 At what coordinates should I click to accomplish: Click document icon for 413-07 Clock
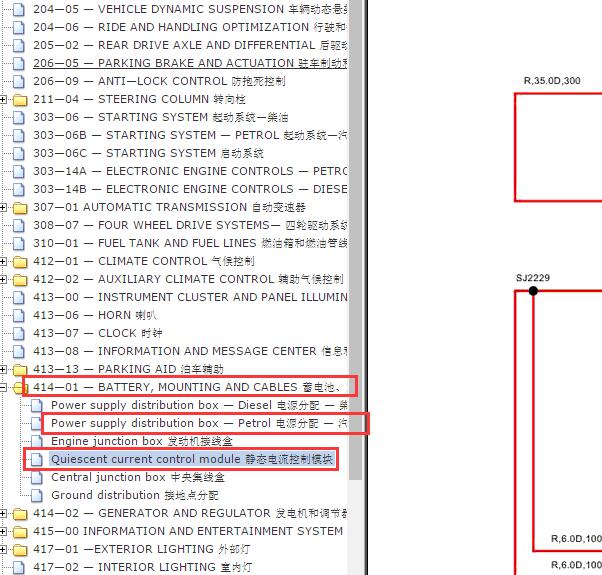[19, 334]
